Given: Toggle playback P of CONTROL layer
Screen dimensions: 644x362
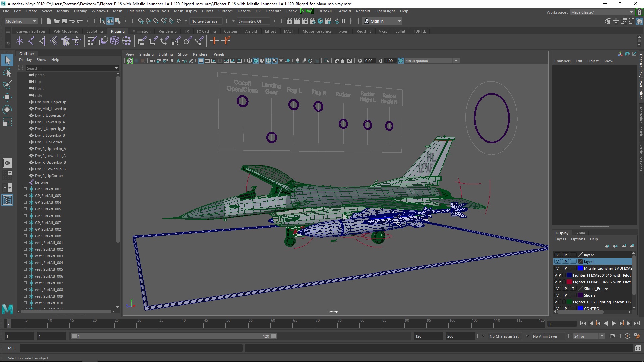Looking at the screenshot, I should (566, 309).
